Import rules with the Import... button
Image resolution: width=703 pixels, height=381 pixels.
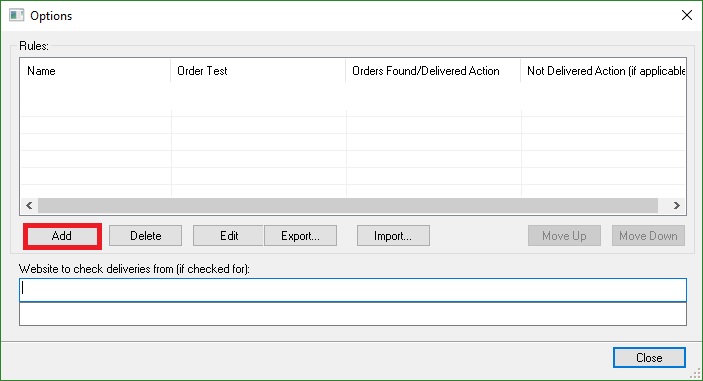pyautogui.click(x=393, y=236)
